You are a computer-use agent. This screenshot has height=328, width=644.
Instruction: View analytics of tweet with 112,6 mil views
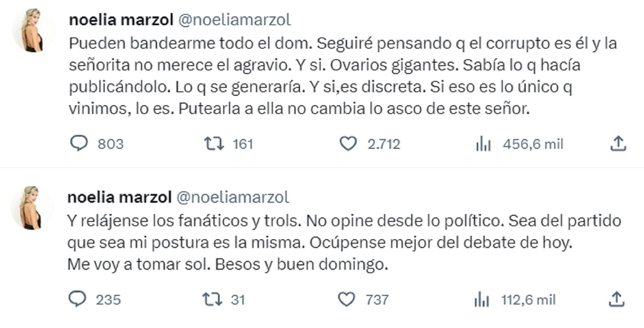pyautogui.click(x=482, y=300)
